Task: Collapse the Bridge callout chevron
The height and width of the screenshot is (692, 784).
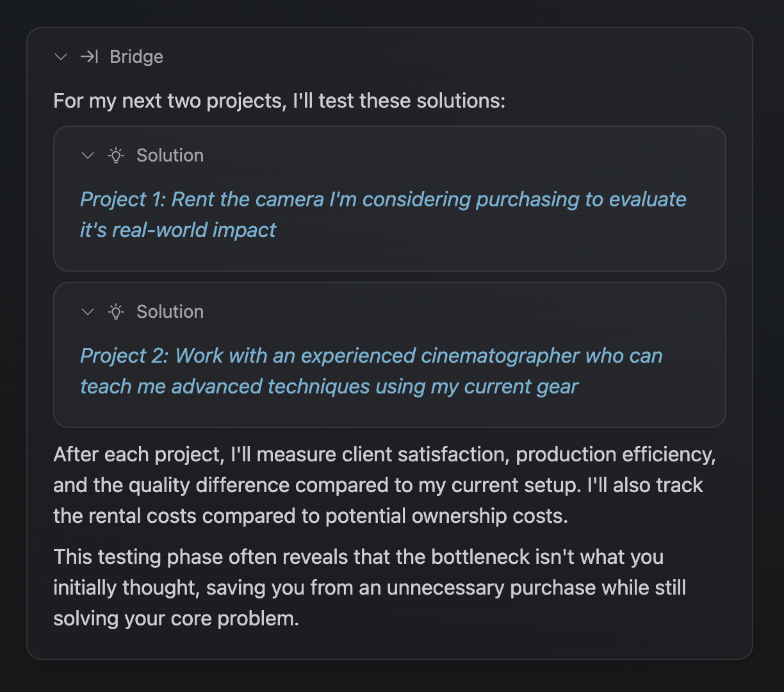Action: (61, 57)
